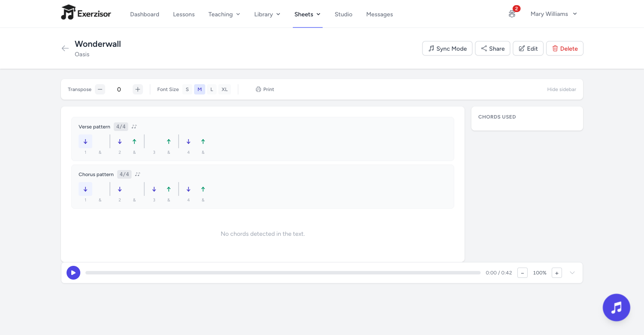Click Verse pattern eighth-notes icon
This screenshot has height=335, width=644.
(x=134, y=127)
